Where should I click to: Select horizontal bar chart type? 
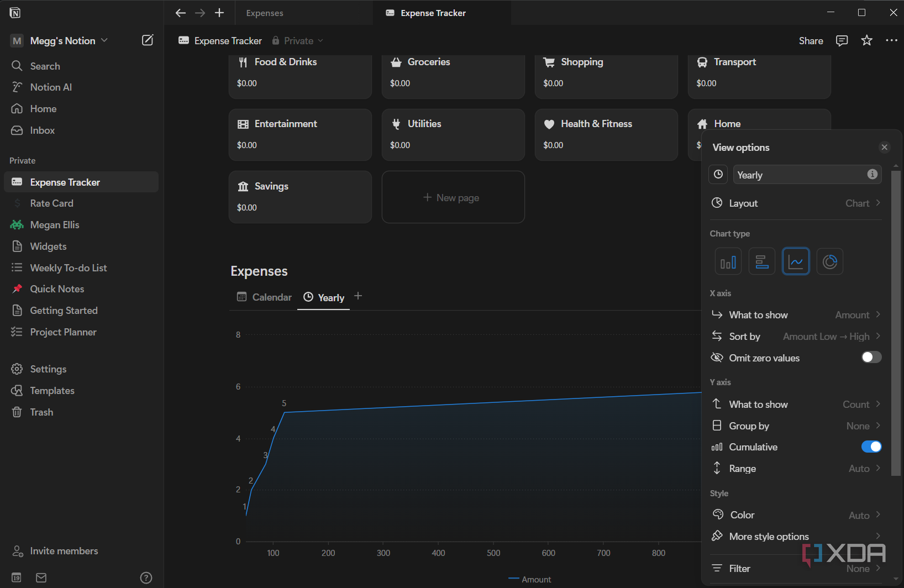[761, 261]
